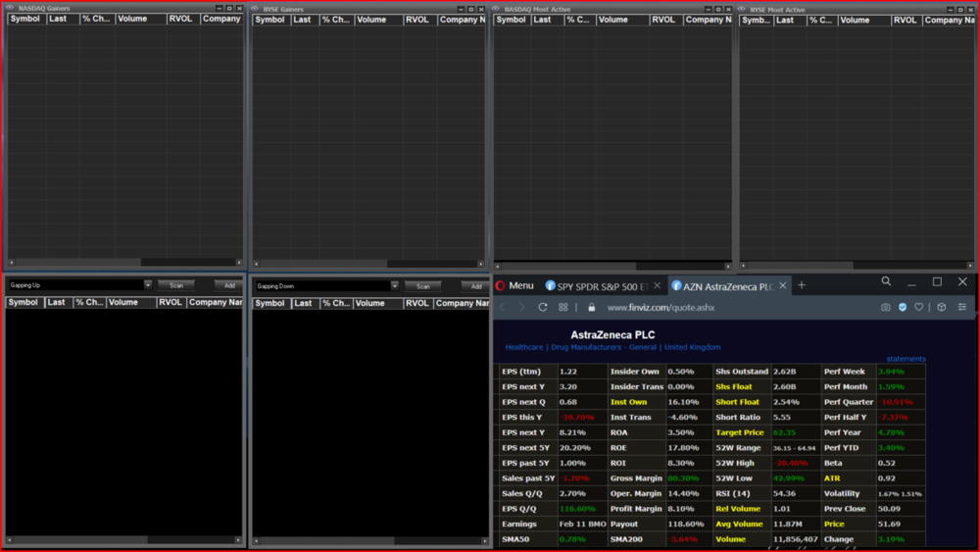This screenshot has width=980, height=552.
Task: Click the AstraZeneca PLC company title
Action: click(x=612, y=335)
